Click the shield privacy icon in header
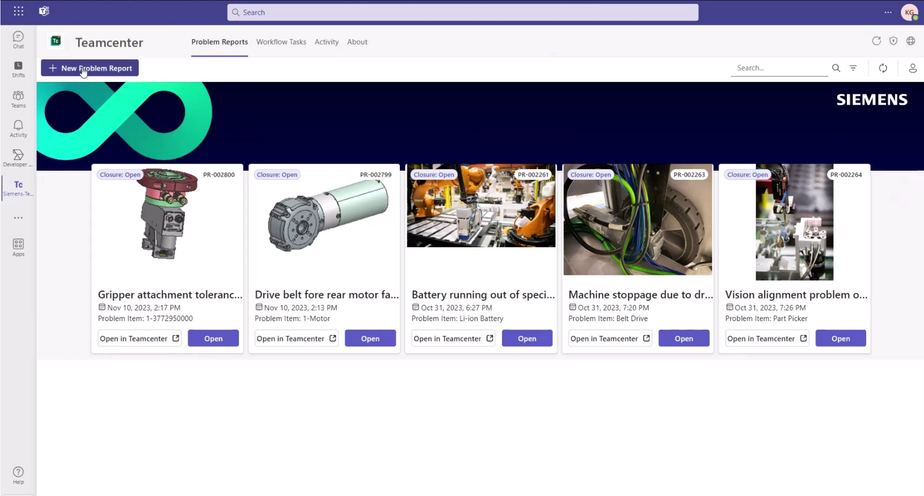Screen dimensions: 924x496 coord(893,41)
